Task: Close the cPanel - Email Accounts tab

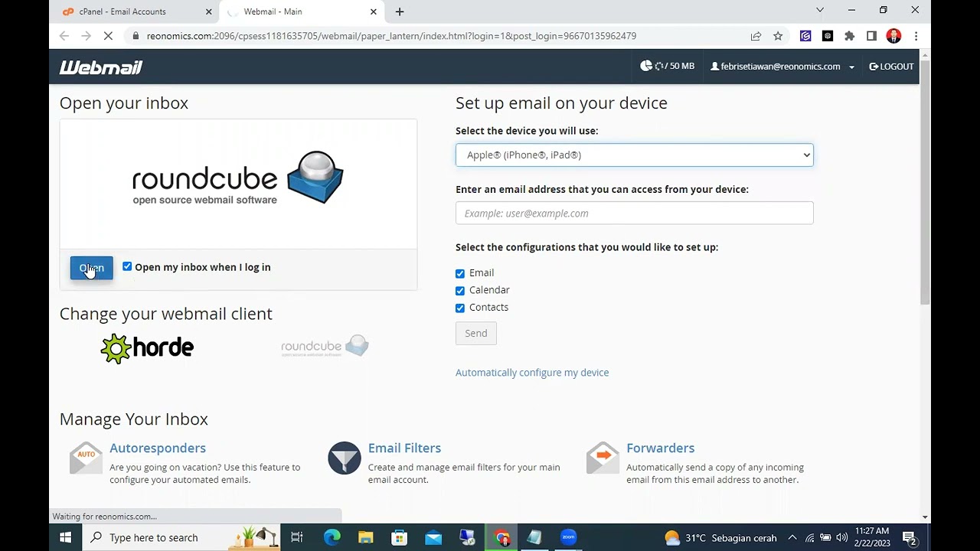Action: point(209,11)
